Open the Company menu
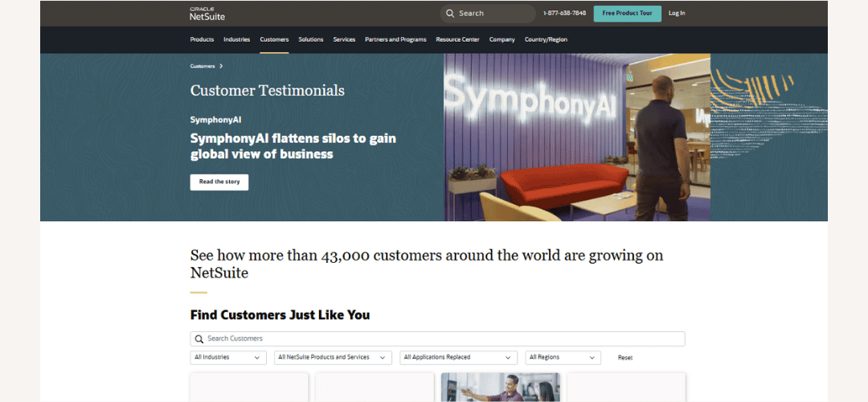The image size is (868, 402). (502, 39)
